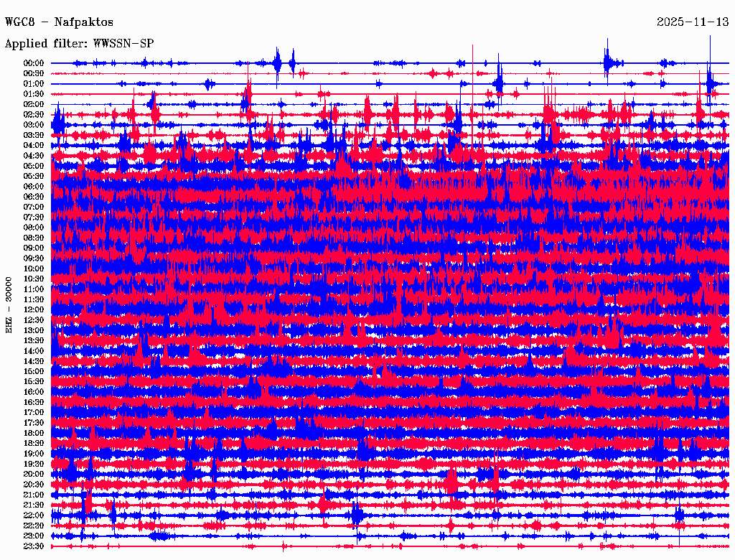This screenshot has height=560, width=735.
Task: Select the 23:30 time label
Action: [x=34, y=546]
